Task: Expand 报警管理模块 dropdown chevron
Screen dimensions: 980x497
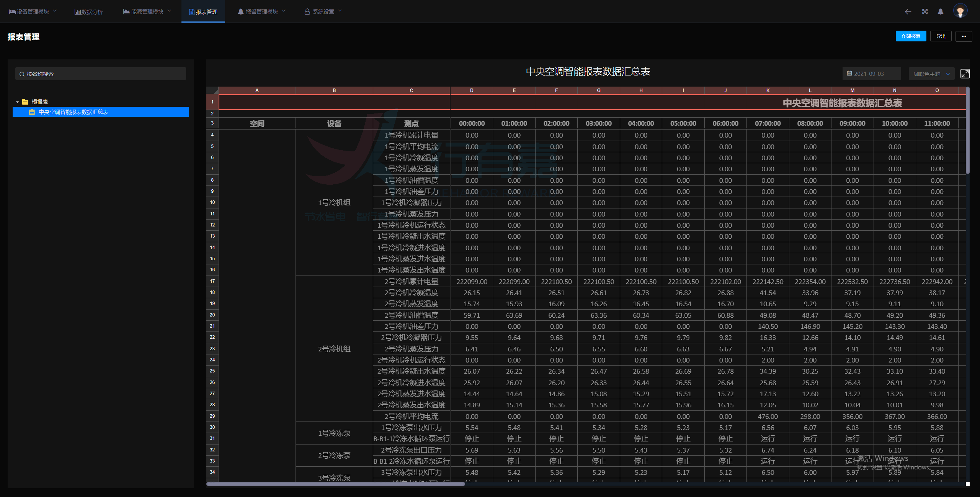Action: [x=284, y=11]
